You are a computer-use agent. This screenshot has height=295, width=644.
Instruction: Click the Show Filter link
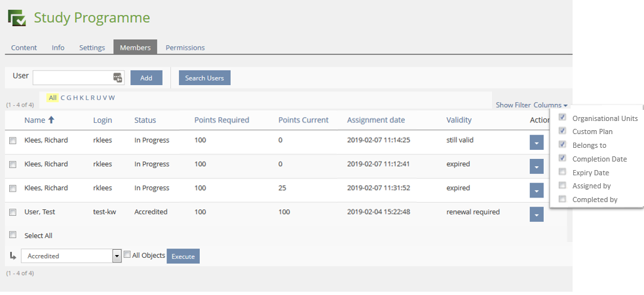[x=512, y=105]
